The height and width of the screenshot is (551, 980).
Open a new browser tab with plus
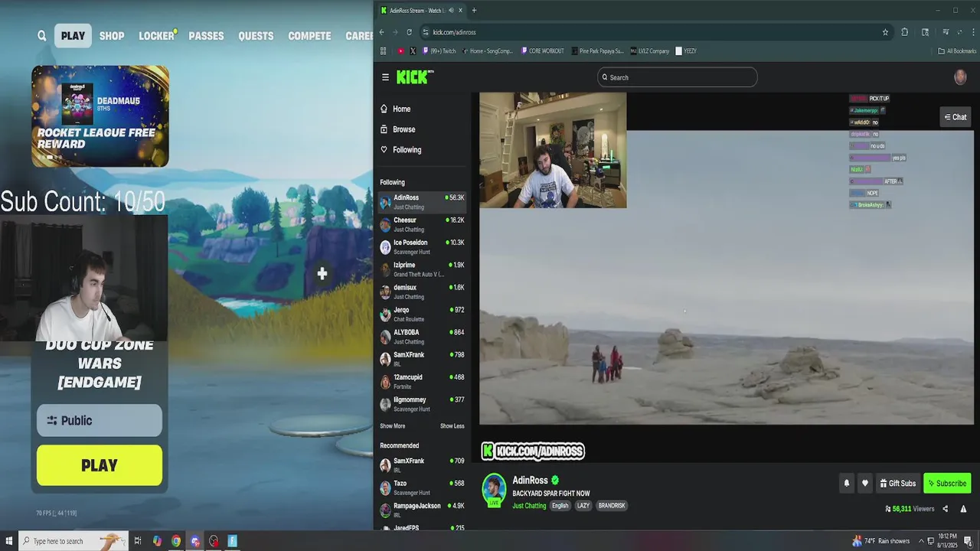(474, 11)
